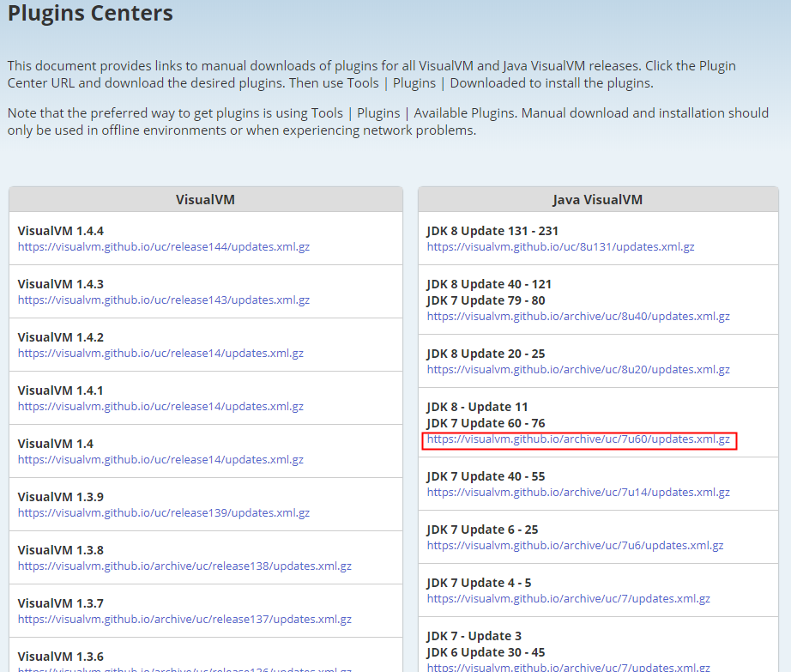This screenshot has width=791, height=672.
Task: Select the JDK 8 Update 40 - 121 title
Action: point(489,284)
